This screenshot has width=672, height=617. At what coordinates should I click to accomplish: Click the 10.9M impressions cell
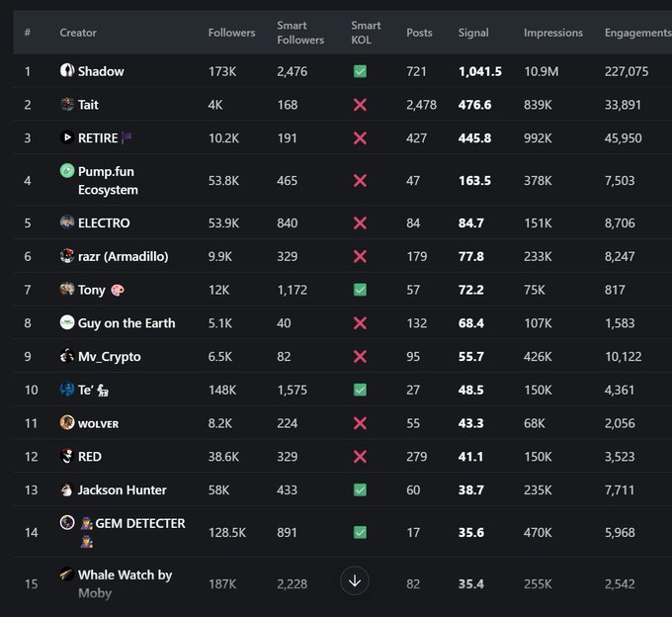(542, 71)
